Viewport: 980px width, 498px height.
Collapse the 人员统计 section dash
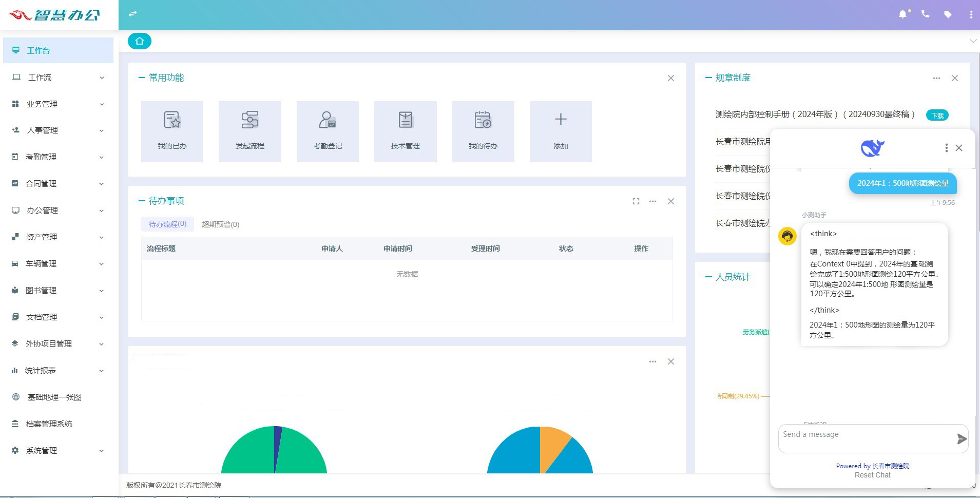click(708, 277)
